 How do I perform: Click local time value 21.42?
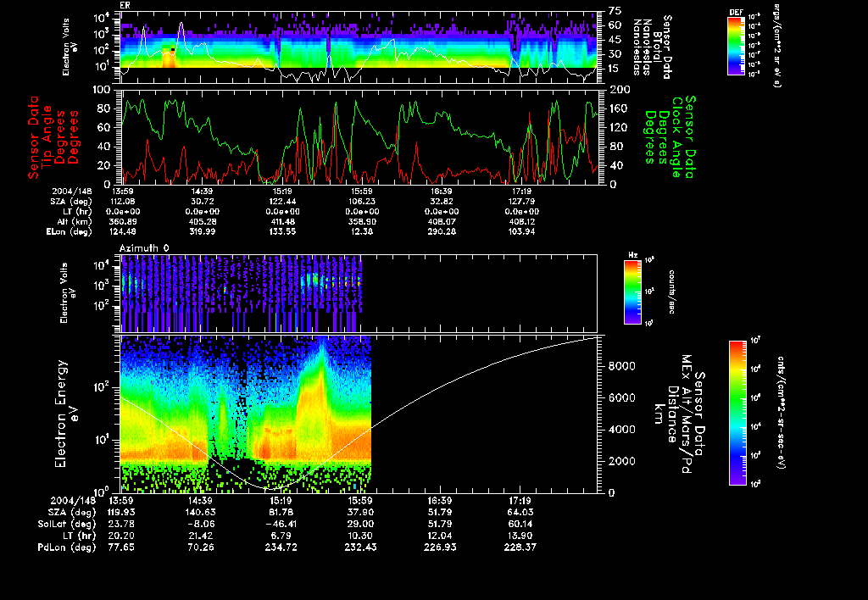click(x=201, y=536)
